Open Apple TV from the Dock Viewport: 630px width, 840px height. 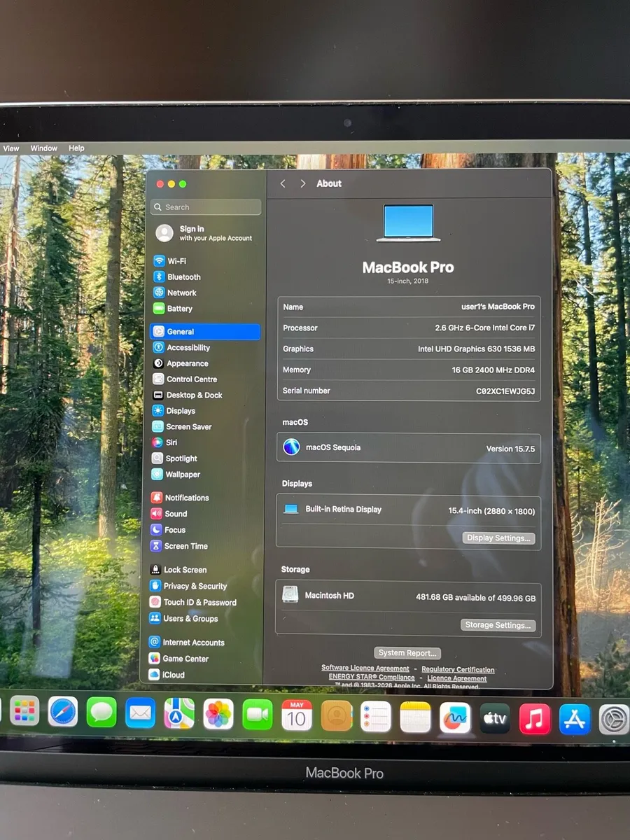click(x=495, y=719)
